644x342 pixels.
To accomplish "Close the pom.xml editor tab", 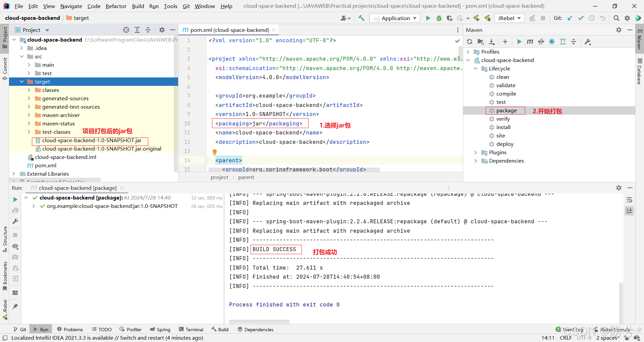I will 274,30.
